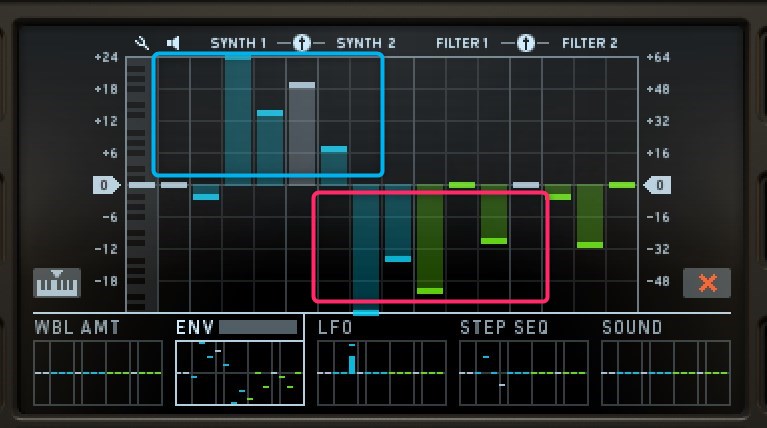Image resolution: width=767 pixels, height=428 pixels.
Task: Click the left zero-level marker arrow
Action: pos(107,185)
